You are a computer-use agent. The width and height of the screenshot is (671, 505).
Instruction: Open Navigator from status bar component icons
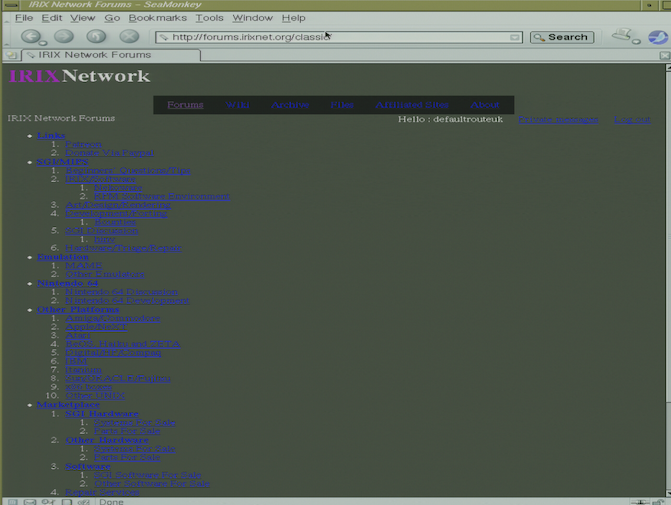point(12,502)
